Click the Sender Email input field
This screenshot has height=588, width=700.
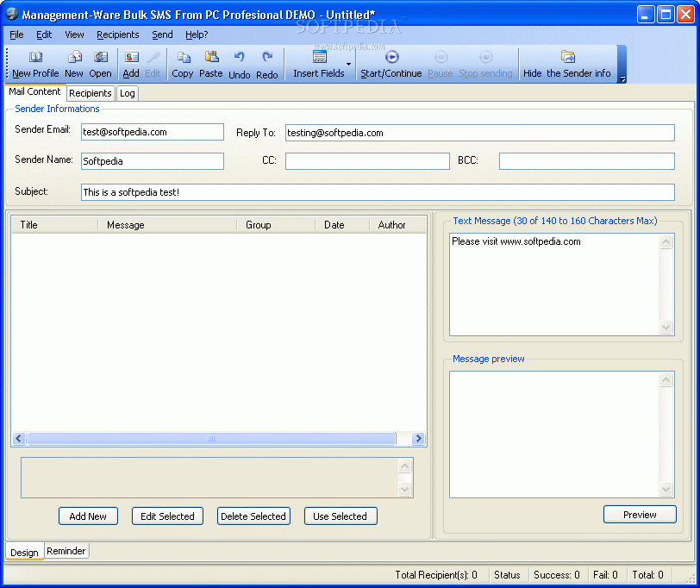(x=153, y=132)
